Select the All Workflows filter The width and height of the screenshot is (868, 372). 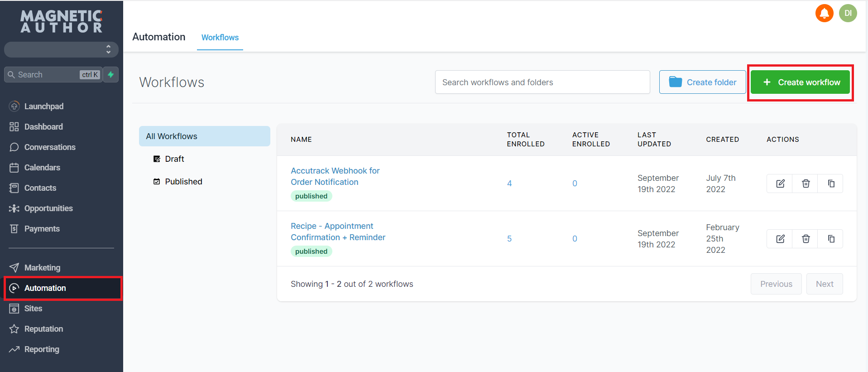click(x=205, y=136)
